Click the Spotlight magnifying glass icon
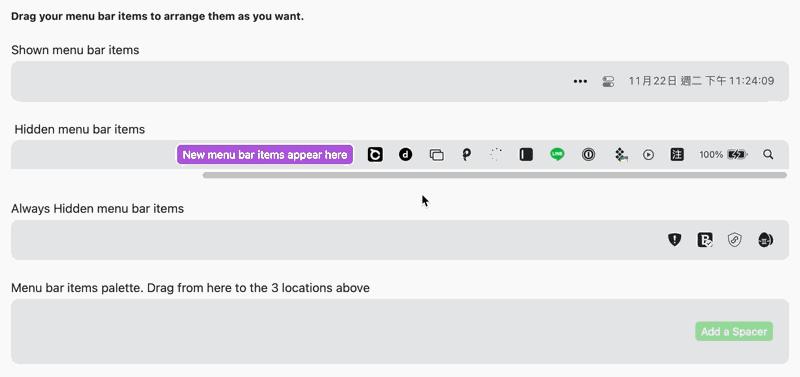Image resolution: width=800 pixels, height=377 pixels. tap(768, 154)
